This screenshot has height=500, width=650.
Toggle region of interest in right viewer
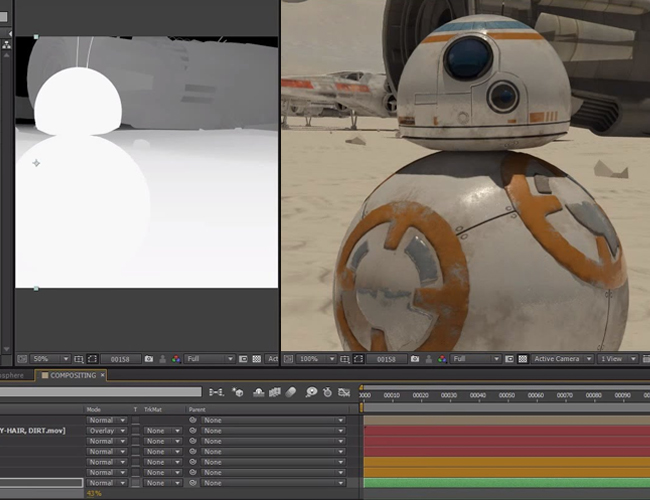point(509,359)
